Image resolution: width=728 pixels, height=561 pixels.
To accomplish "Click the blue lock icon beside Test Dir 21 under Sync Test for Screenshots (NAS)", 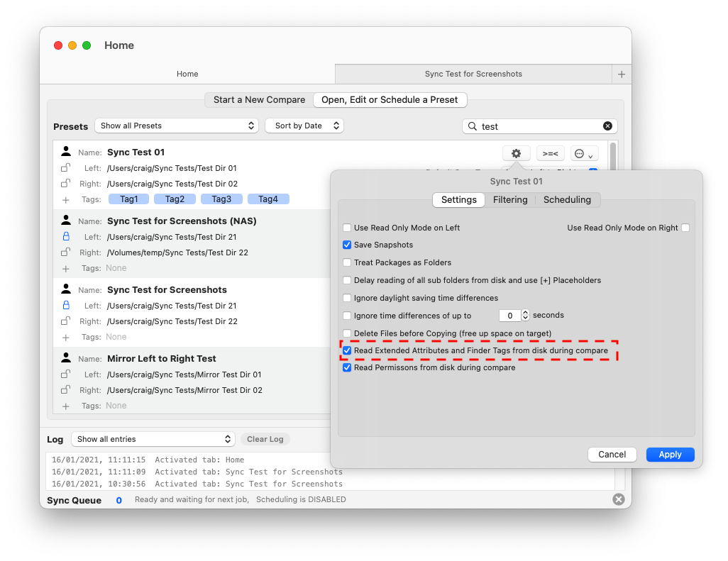I will click(x=66, y=237).
